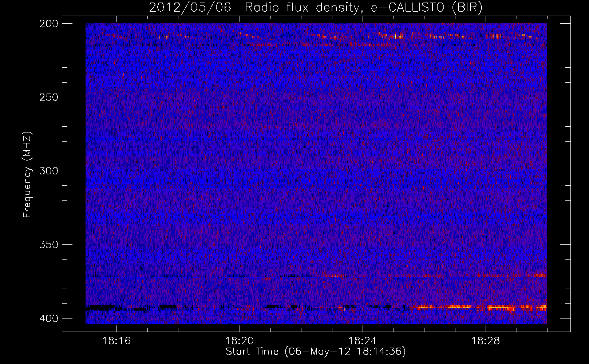Click the 18:24 time tick label
Viewport: 589px width, 364px height.
pyautogui.click(x=363, y=341)
